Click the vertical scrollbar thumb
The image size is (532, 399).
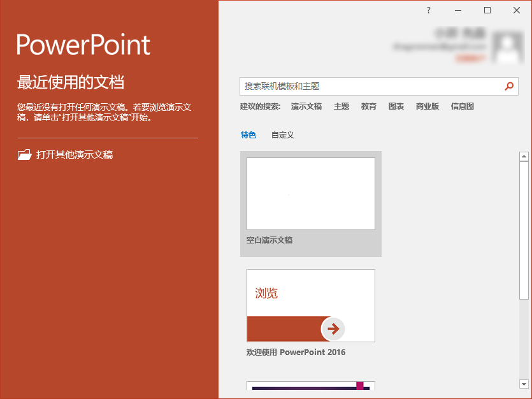(x=524, y=230)
